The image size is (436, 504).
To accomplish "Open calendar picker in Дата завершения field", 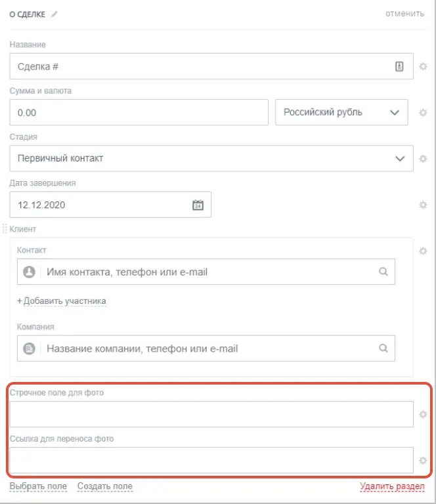I will pyautogui.click(x=198, y=205).
